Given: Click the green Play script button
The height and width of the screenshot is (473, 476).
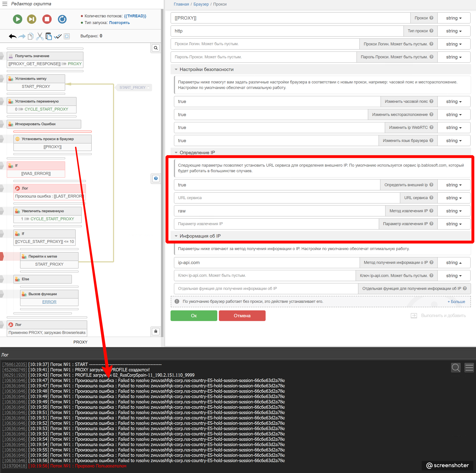Looking at the screenshot, I should (18, 19).
